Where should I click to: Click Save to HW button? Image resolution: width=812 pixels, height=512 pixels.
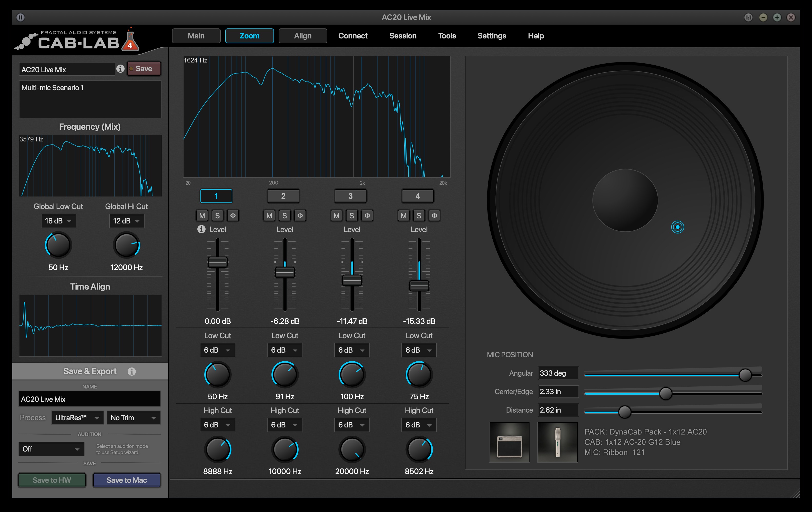coord(52,480)
